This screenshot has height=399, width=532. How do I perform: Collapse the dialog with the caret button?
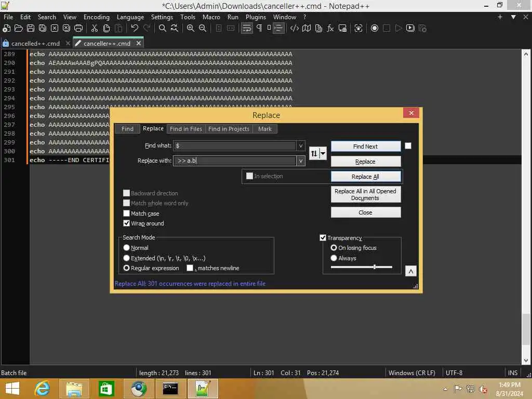click(411, 271)
